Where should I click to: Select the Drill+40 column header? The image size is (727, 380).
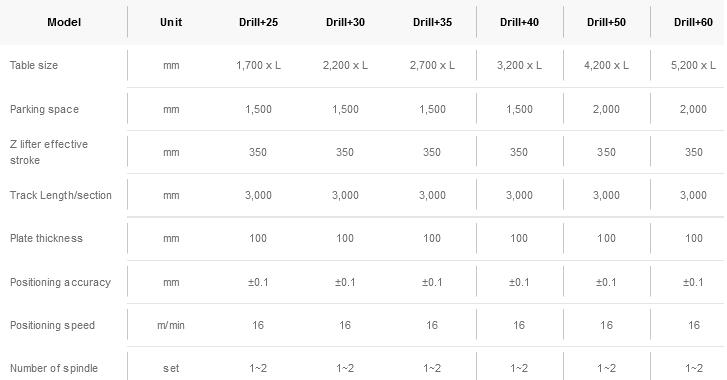tap(519, 22)
